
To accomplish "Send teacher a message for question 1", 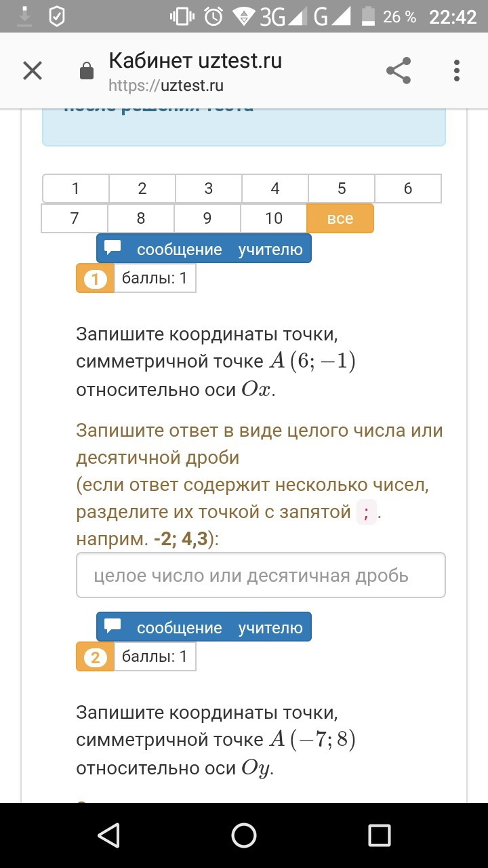I will (204, 249).
